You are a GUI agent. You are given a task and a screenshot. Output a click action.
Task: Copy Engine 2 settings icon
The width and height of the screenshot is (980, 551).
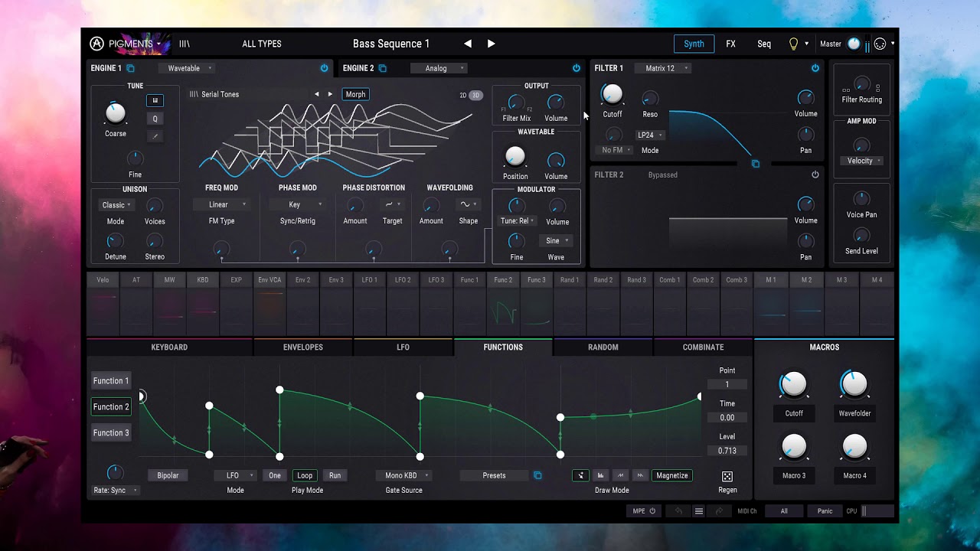pyautogui.click(x=383, y=68)
